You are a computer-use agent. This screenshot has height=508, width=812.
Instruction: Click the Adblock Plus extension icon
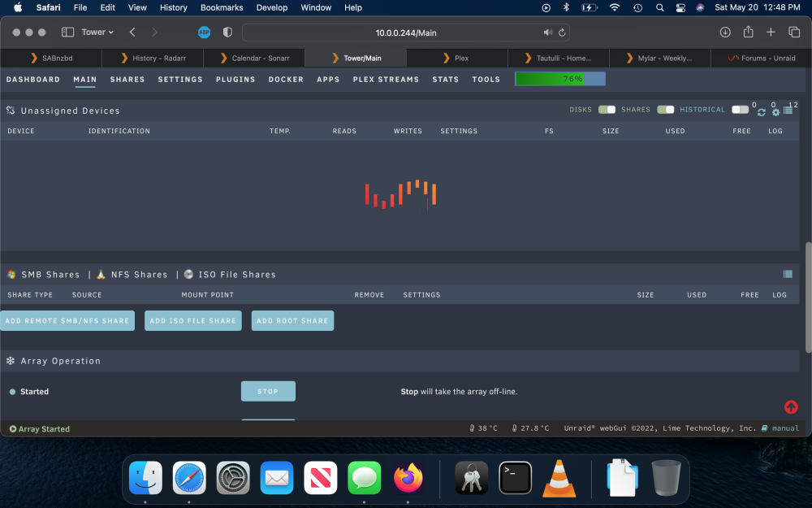[204, 33]
